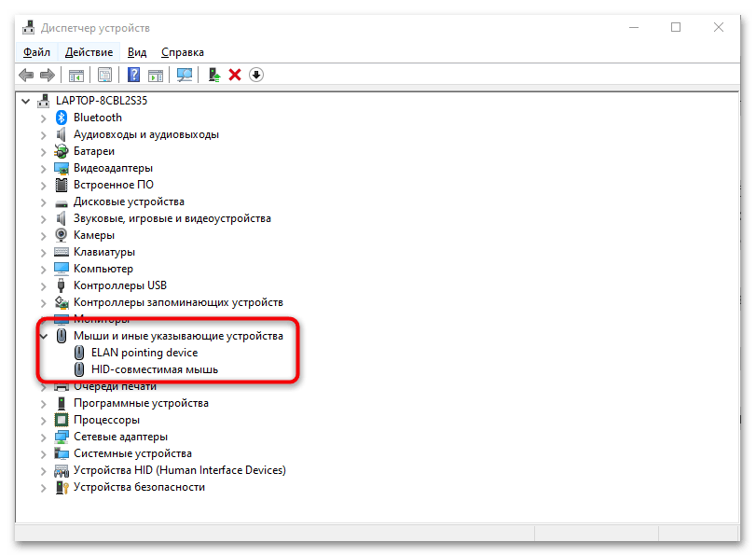Expand the Клавиатуры category
Viewport: 756px width, 556px height.
coord(44,253)
